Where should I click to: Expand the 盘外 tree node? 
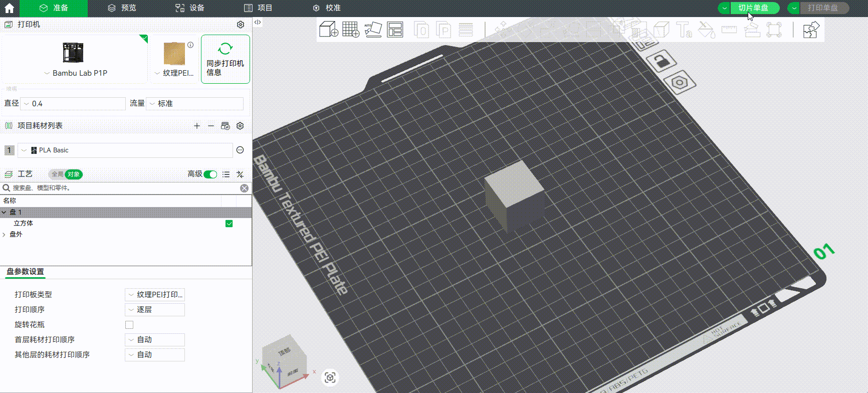(x=4, y=235)
